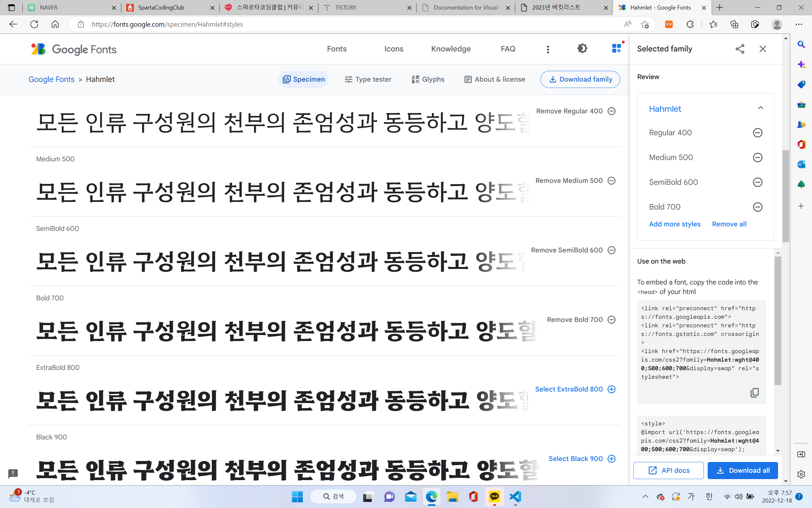Screen dimensions: 812x508
Task: Collapse the Hahmlet family chevron
Action: 760,108
